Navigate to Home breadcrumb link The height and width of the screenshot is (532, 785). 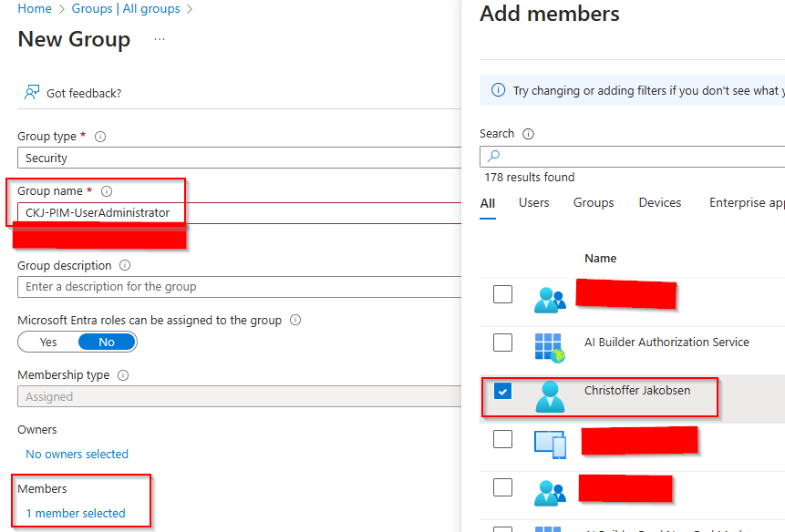(35, 9)
